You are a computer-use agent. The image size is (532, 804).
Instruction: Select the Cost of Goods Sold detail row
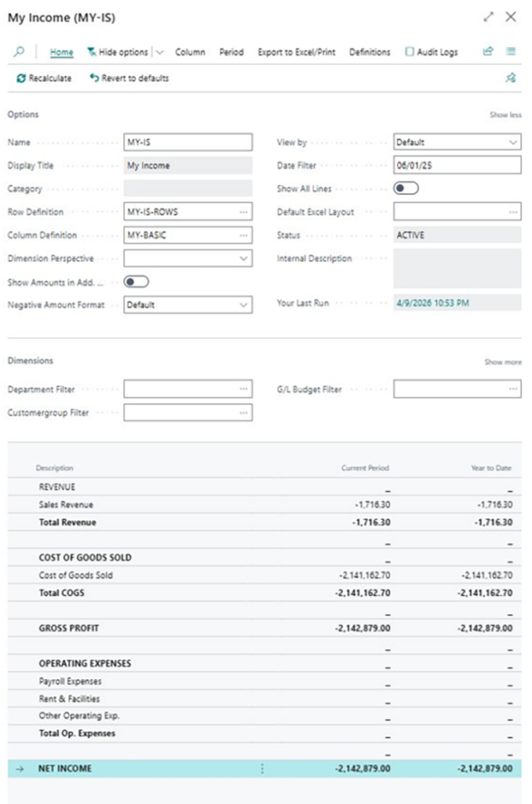tap(264, 576)
